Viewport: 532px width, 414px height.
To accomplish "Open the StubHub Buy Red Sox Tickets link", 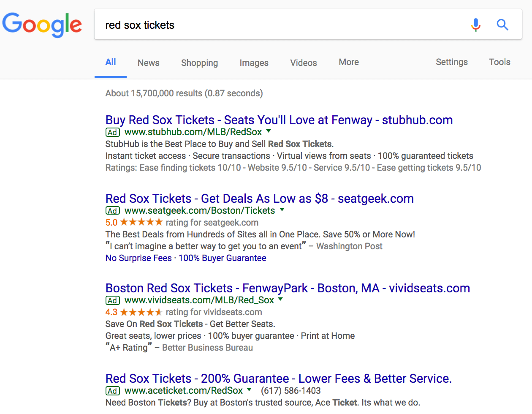I will pos(279,120).
